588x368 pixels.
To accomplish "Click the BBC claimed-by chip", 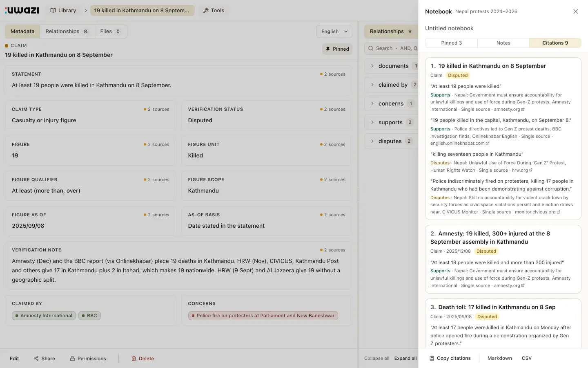I will 89,316.
